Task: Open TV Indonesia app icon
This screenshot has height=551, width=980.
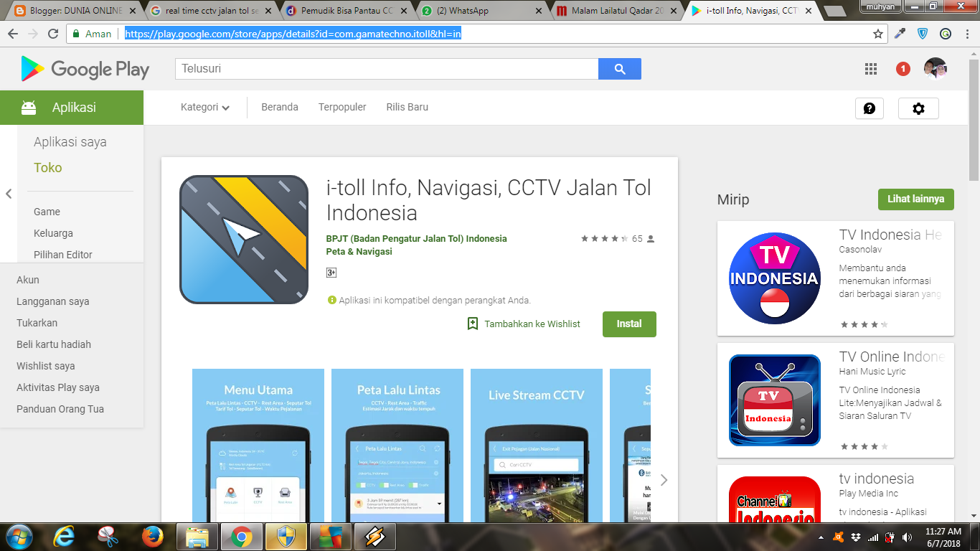Action: (775, 278)
